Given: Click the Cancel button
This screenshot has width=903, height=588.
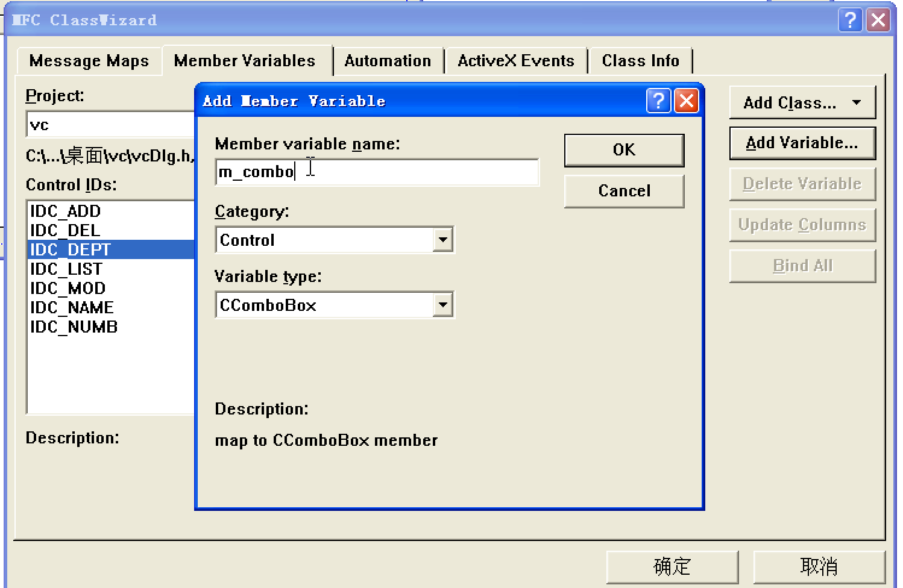Looking at the screenshot, I should coord(623,191).
